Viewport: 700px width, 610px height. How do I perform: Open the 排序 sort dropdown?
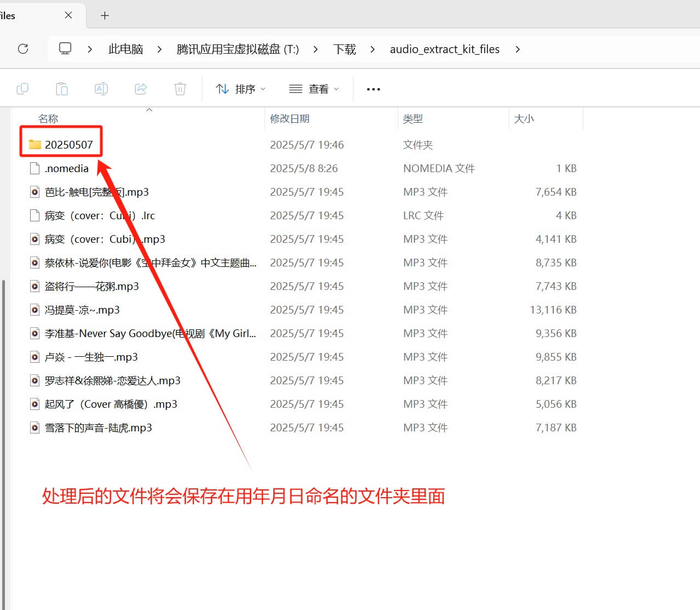point(240,89)
